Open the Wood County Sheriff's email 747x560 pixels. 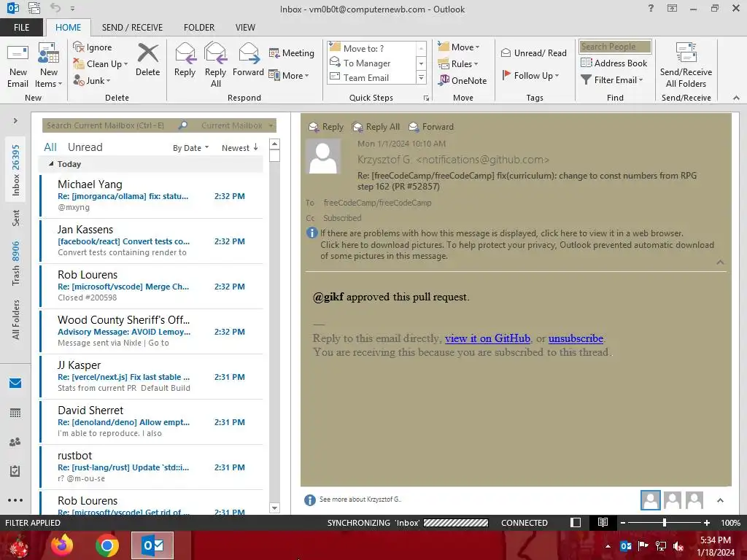click(152, 331)
